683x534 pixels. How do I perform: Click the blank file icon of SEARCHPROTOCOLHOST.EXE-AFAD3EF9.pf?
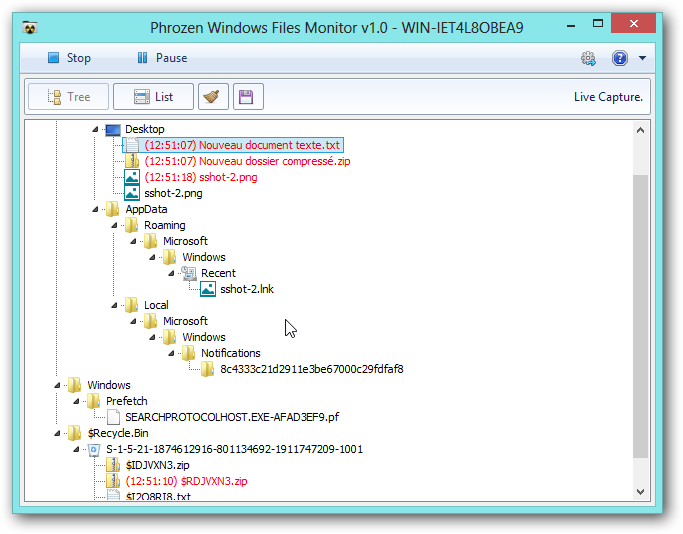(113, 417)
